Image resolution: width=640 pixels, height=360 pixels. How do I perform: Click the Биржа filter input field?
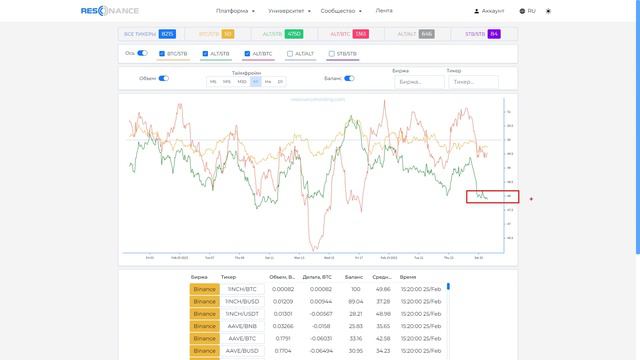[419, 82]
